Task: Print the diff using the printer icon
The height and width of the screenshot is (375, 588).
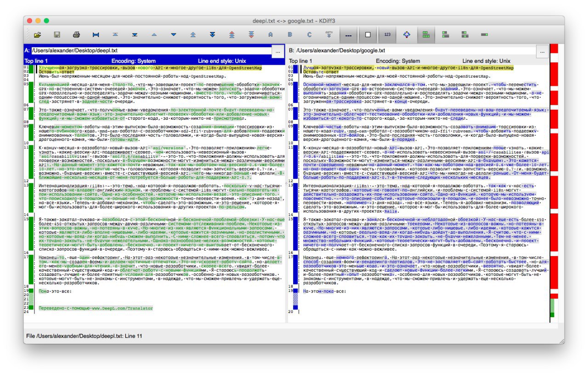Action: [x=76, y=34]
